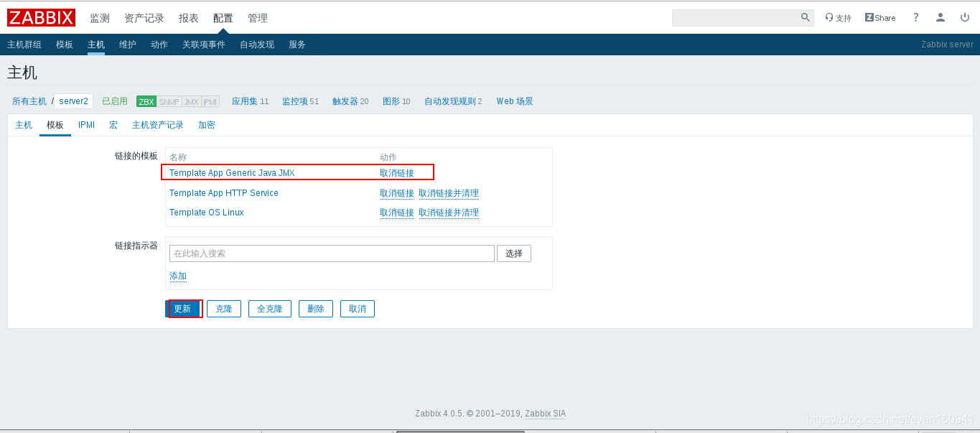This screenshot has height=433, width=980.
Task: Click the SNMP availability badge
Action: (x=169, y=102)
